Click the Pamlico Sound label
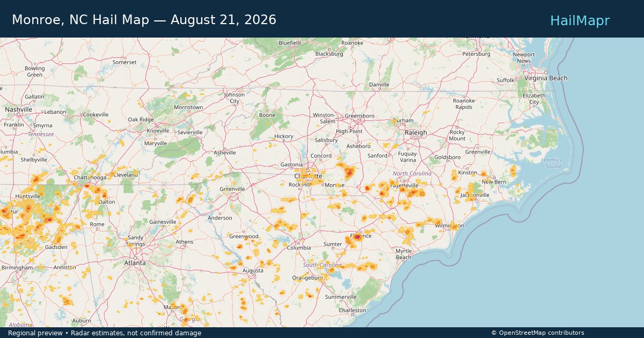The image size is (644, 338). click(553, 164)
